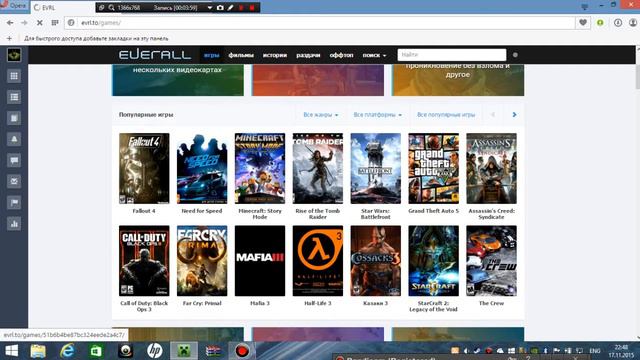The height and width of the screenshot is (360, 640).
Task: Click the sidebar grid view icon
Action: click(14, 76)
